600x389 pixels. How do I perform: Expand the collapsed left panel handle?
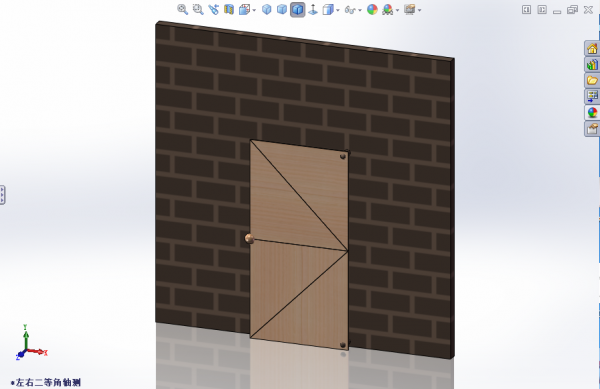pyautogui.click(x=2, y=195)
